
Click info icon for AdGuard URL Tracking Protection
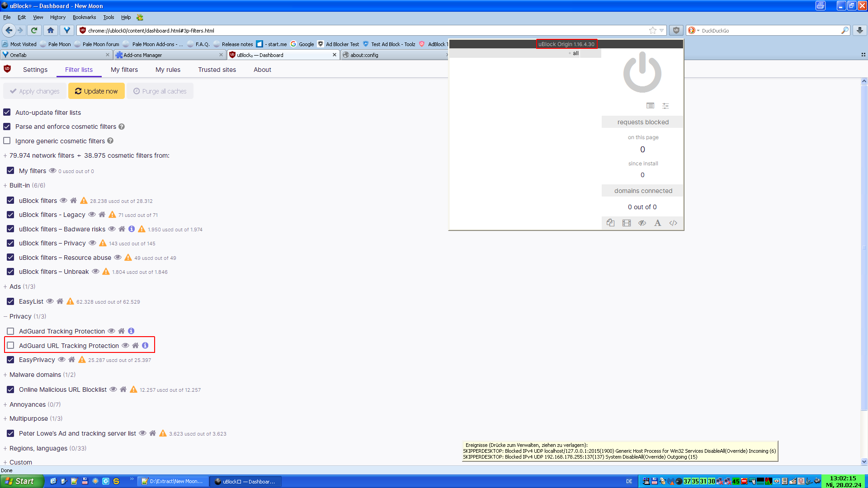[x=145, y=345]
